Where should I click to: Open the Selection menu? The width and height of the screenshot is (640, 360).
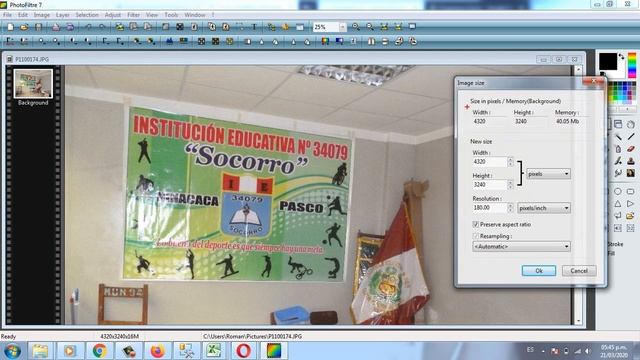click(x=87, y=15)
